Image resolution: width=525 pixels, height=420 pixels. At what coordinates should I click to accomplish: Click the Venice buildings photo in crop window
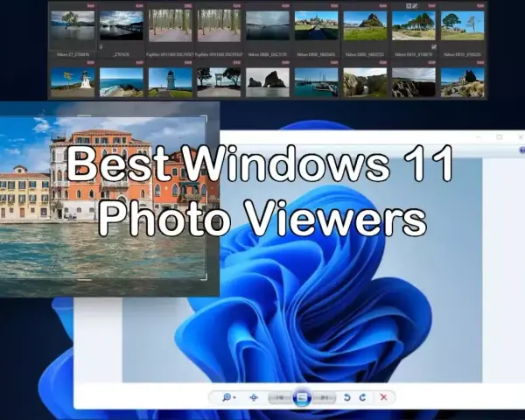pos(102,198)
